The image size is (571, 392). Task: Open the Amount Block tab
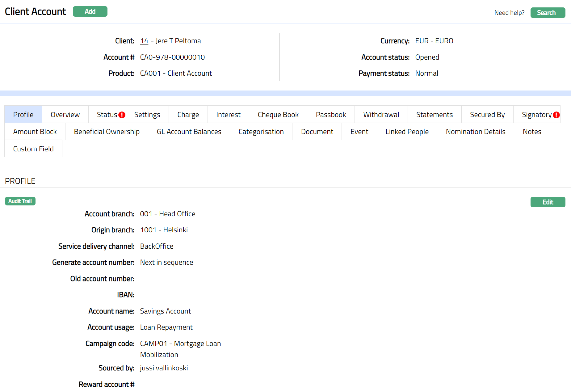click(35, 132)
